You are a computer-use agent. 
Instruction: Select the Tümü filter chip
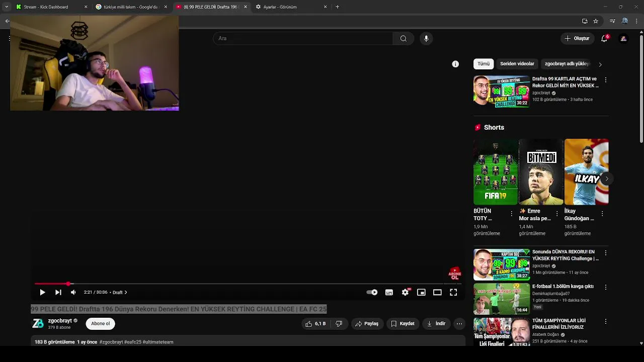[484, 64]
